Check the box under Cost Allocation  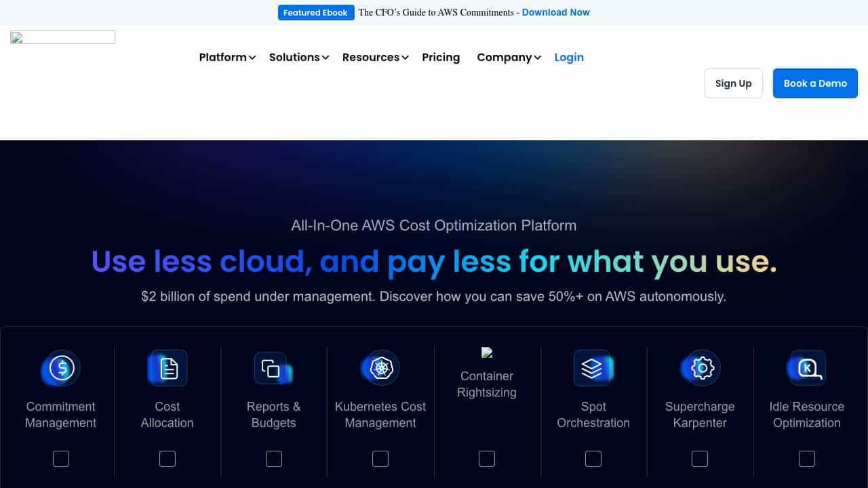[167, 459]
